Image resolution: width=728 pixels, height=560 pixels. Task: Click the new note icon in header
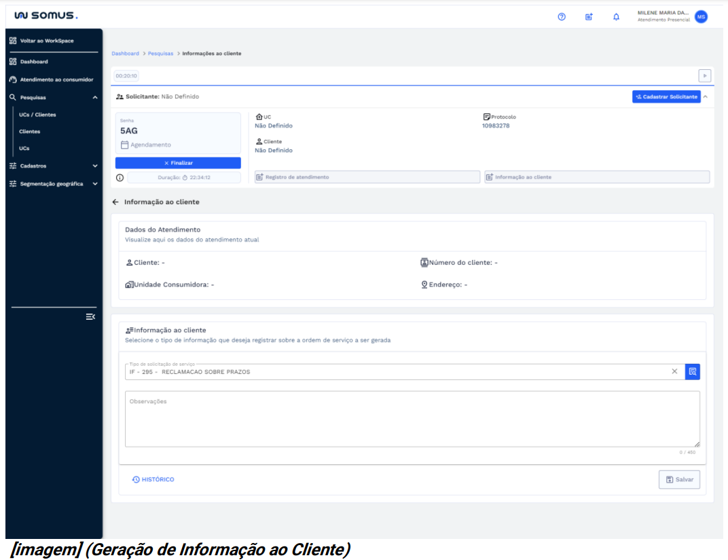(x=589, y=17)
